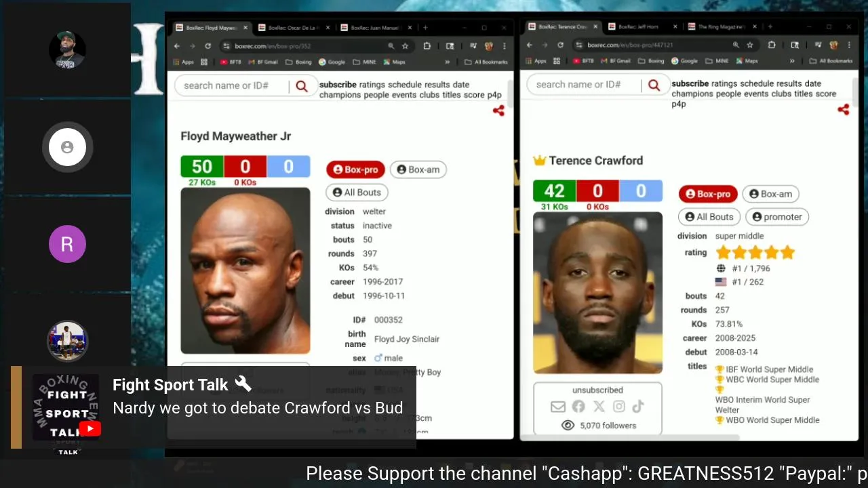This screenshot has height=488, width=868.
Task: Open Crawford's TikTok icon
Action: point(638,407)
